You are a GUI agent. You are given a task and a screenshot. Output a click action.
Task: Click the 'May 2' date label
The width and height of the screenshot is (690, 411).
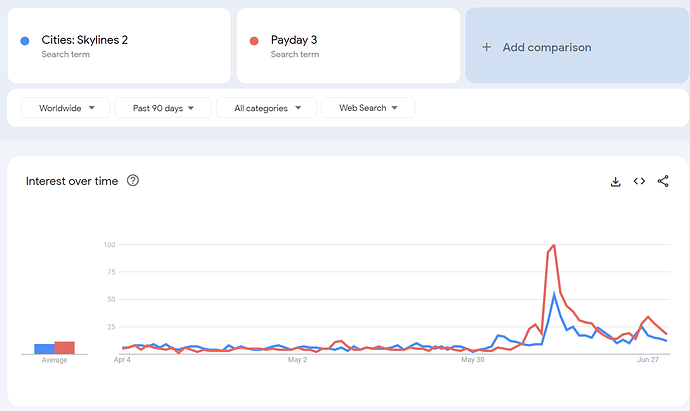(297, 360)
